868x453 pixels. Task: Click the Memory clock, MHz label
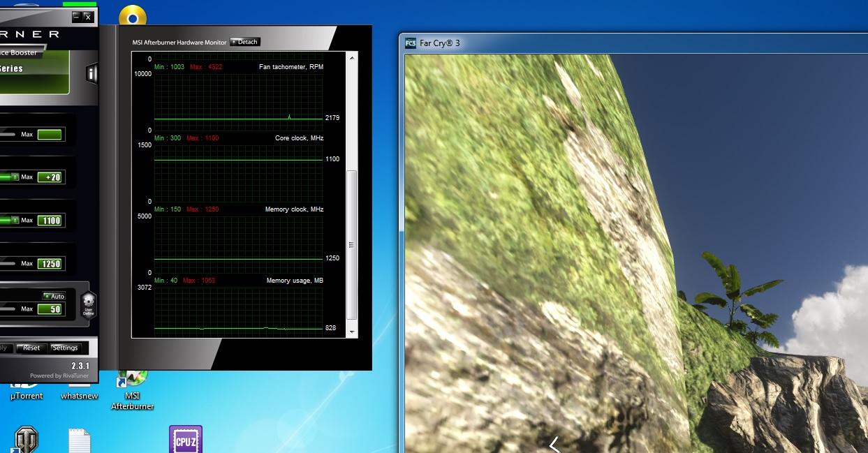(x=294, y=209)
